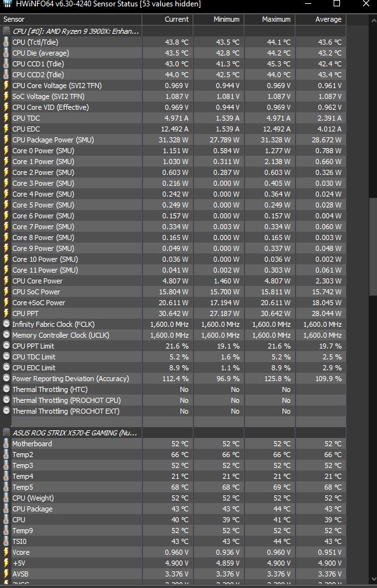This screenshot has height=588, width=377.
Task: Click scrollbar down arrow at bottom
Action: point(373,580)
